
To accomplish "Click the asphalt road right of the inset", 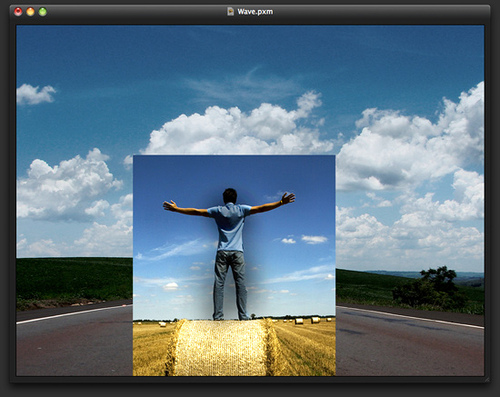I will (x=410, y=343).
